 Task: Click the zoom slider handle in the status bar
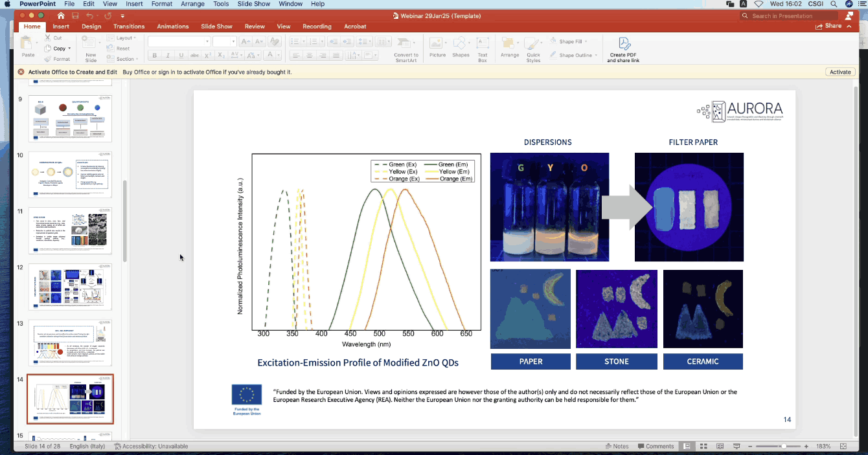pos(783,447)
